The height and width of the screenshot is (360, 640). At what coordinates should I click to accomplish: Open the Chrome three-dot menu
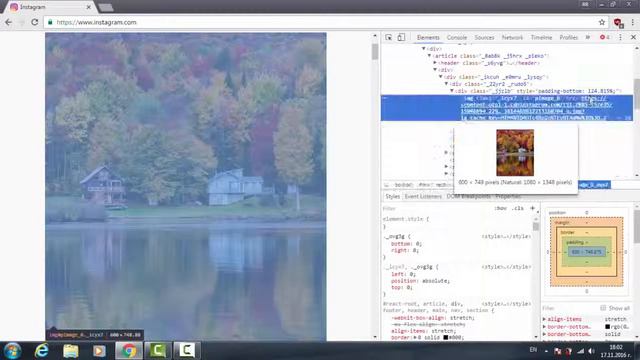click(633, 22)
